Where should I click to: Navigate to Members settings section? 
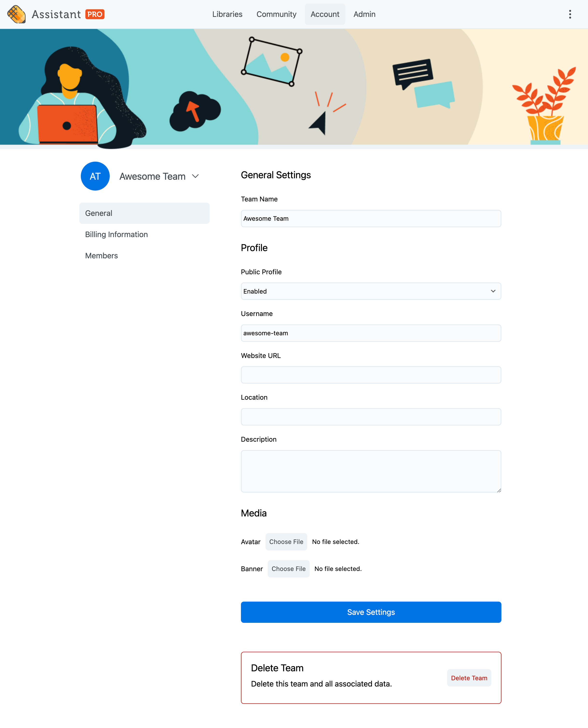point(101,255)
